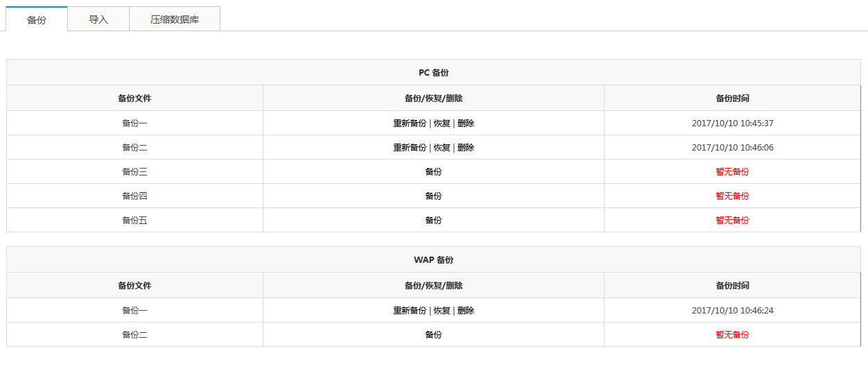Restore WAP 备份一 with 恢复
868x369 pixels.
pyautogui.click(x=442, y=311)
